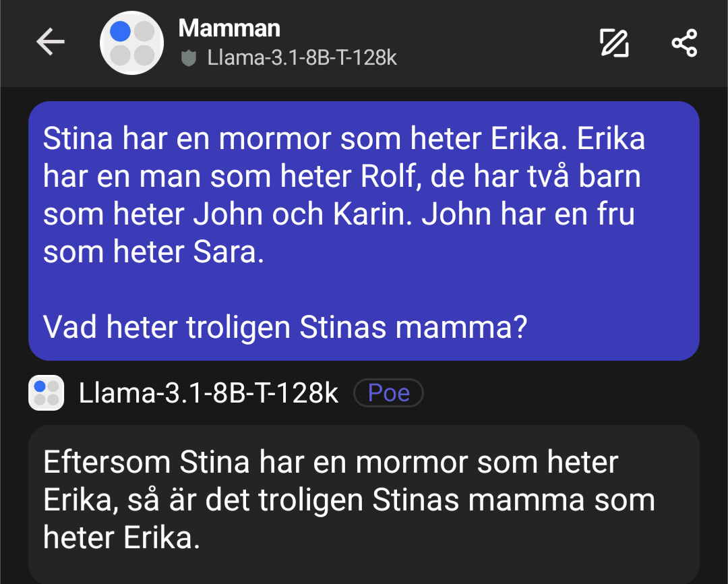This screenshot has height=584, width=728.
Task: Tap the final line "heter Erika." in the reply
Action: (x=121, y=538)
